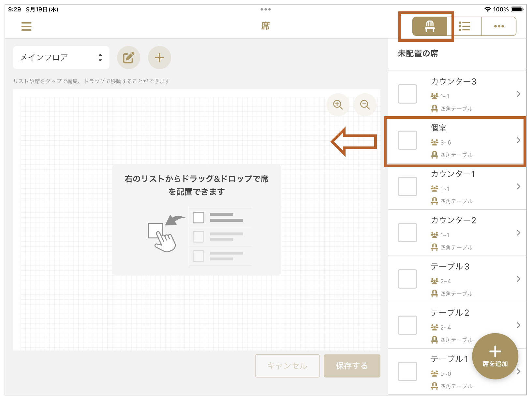Tap the iPadOS multitasking three dots

tap(266, 9)
